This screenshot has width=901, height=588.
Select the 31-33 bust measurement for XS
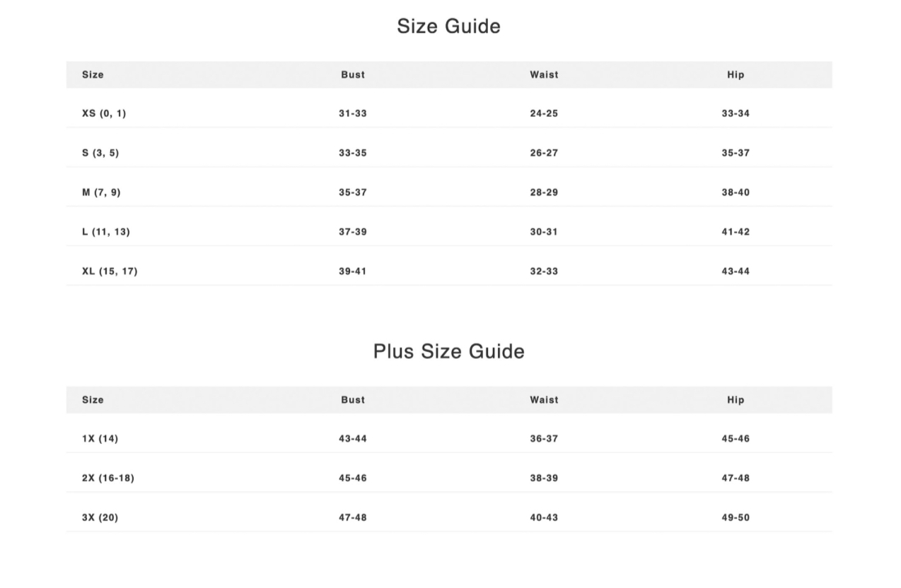[353, 113]
